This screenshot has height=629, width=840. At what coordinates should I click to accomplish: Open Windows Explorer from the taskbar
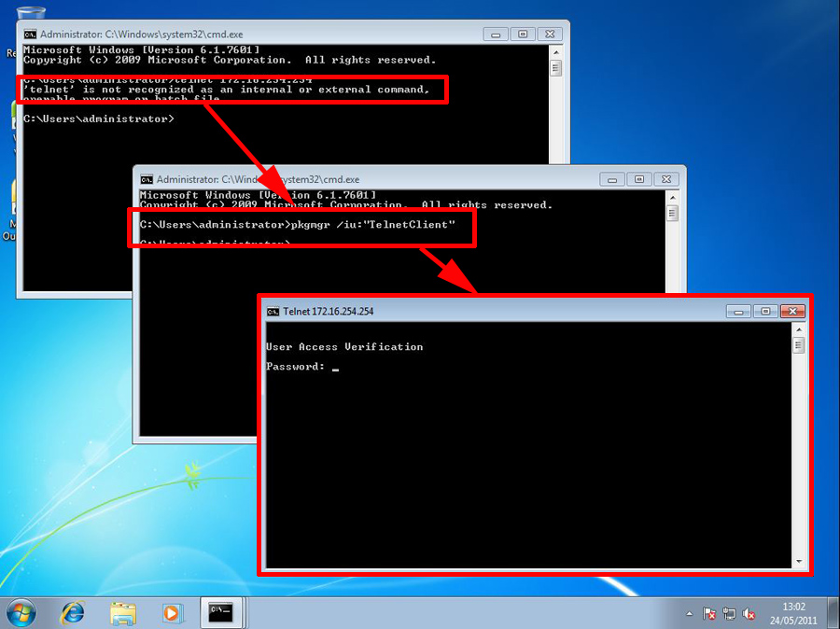[121, 613]
